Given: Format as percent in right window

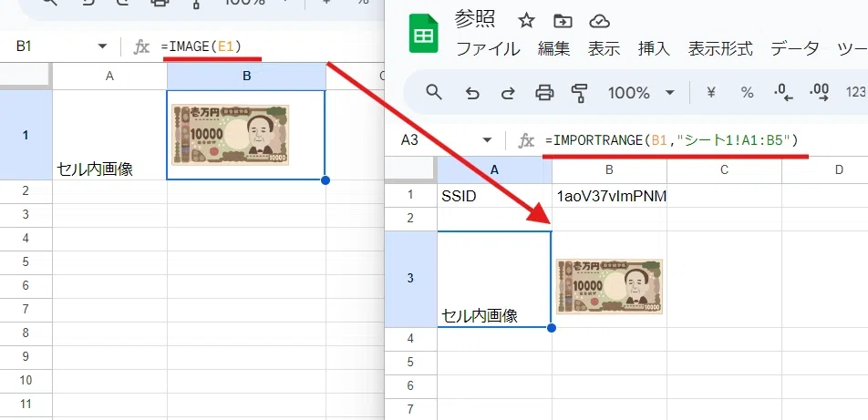Looking at the screenshot, I should click(x=748, y=93).
